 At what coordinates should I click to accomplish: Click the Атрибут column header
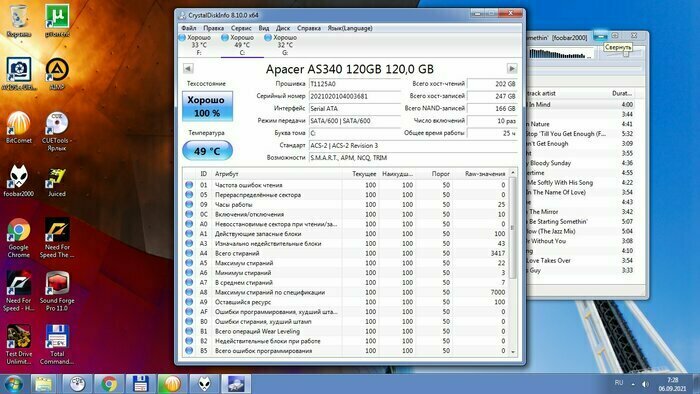(277, 174)
